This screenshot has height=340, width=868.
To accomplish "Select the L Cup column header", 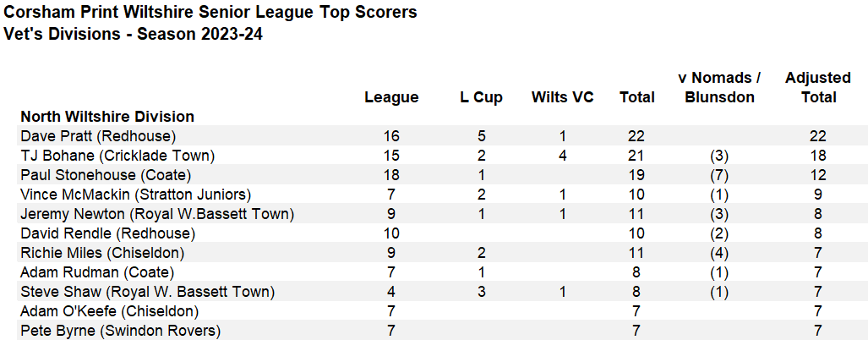I will (x=481, y=97).
